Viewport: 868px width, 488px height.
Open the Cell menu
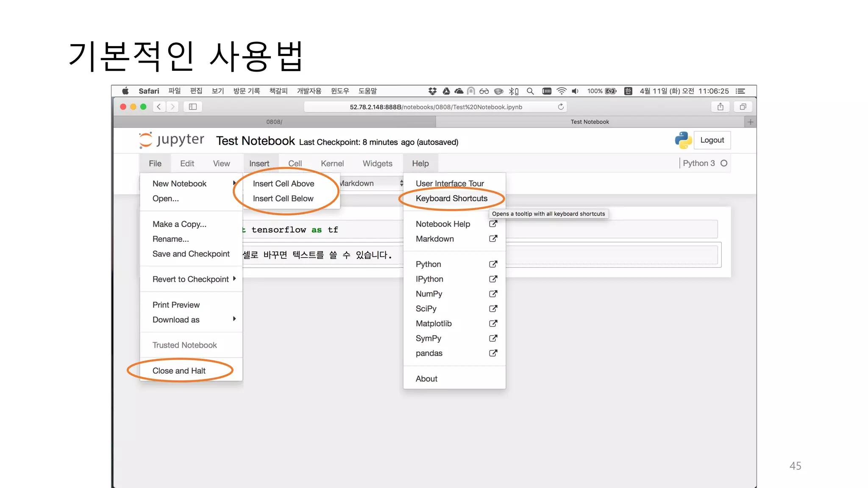pos(295,164)
